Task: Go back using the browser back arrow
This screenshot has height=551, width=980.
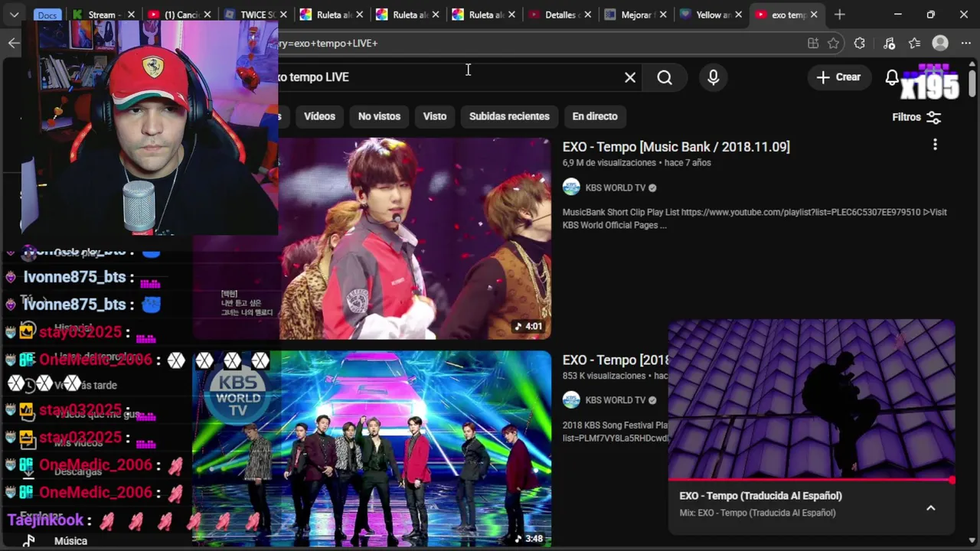Action: click(x=14, y=43)
